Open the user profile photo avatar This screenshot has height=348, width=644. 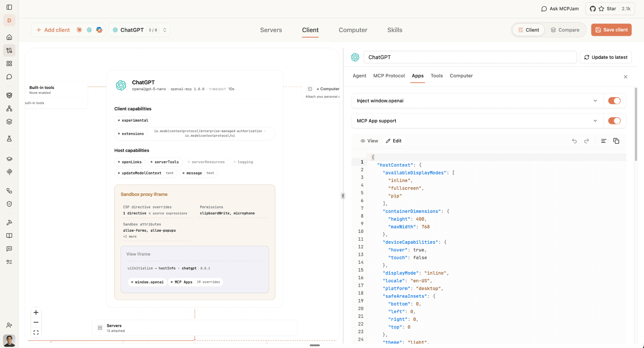tap(9, 340)
